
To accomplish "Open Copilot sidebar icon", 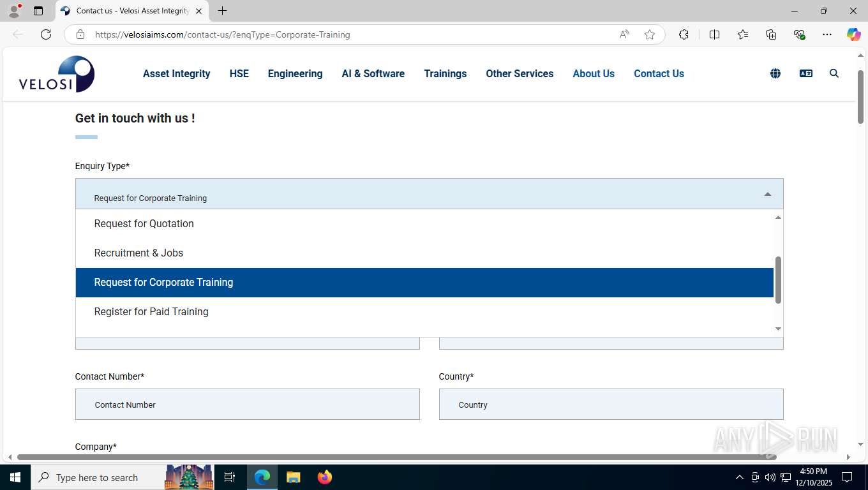I will point(854,34).
